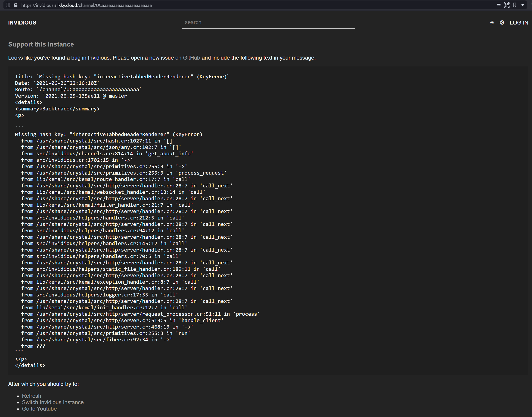Click the shield to toggle tracking protection
Viewport: 532px width, 417px height.
tap(8, 5)
